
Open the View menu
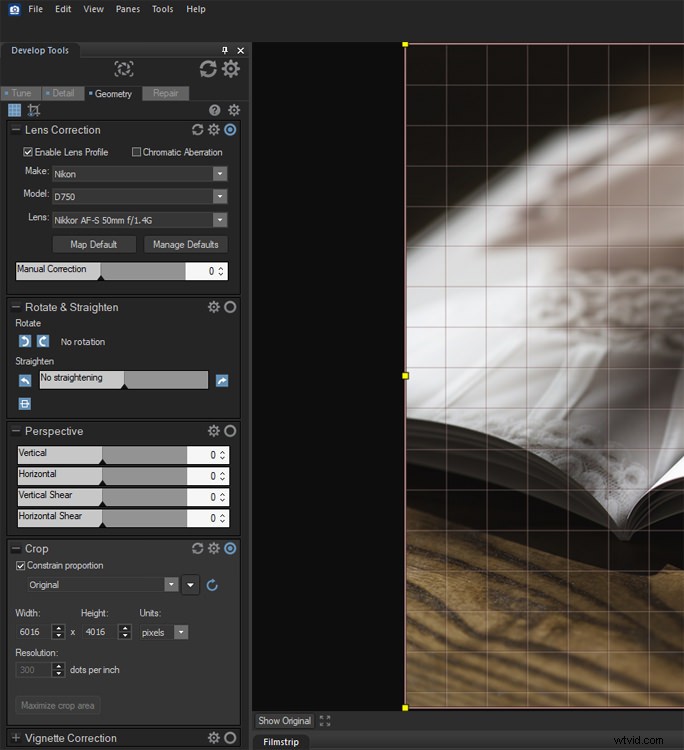(93, 9)
